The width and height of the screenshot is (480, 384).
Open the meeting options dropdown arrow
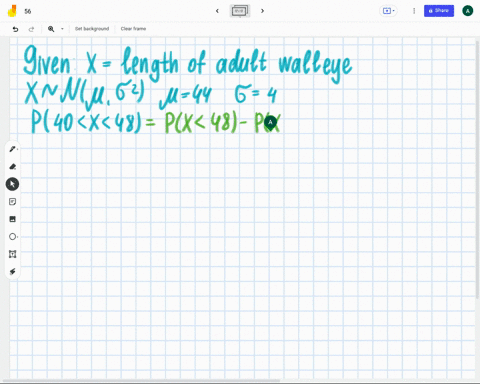(394, 11)
